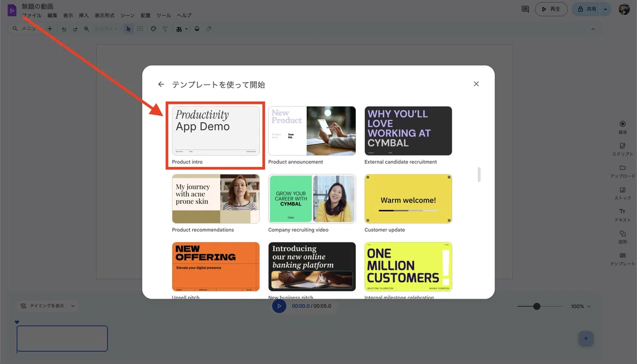
Task: Click the Google Vids logo icon
Action: tap(12, 10)
